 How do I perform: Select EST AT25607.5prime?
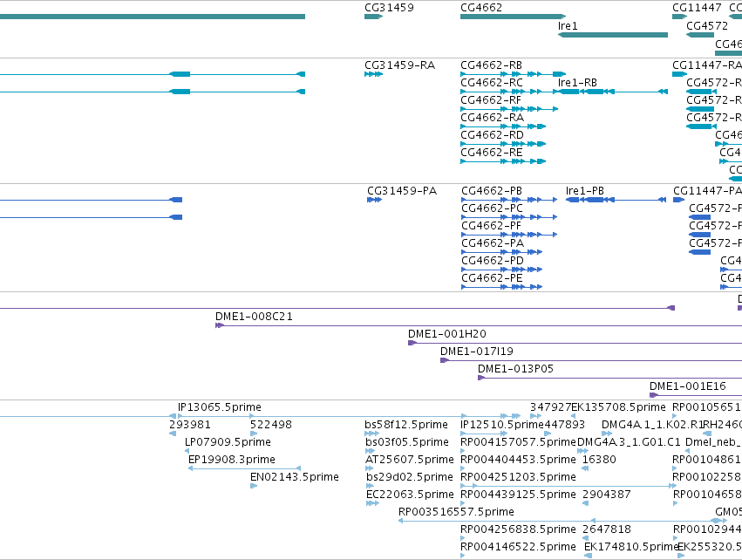(x=410, y=460)
